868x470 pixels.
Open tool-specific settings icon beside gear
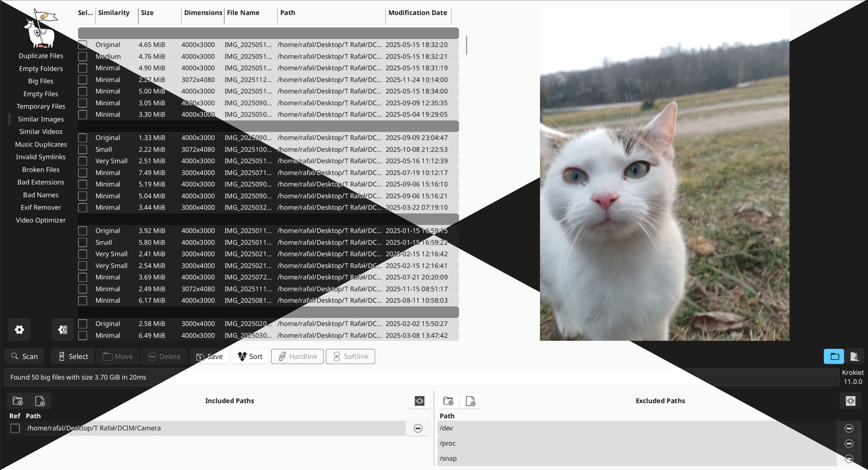63,329
